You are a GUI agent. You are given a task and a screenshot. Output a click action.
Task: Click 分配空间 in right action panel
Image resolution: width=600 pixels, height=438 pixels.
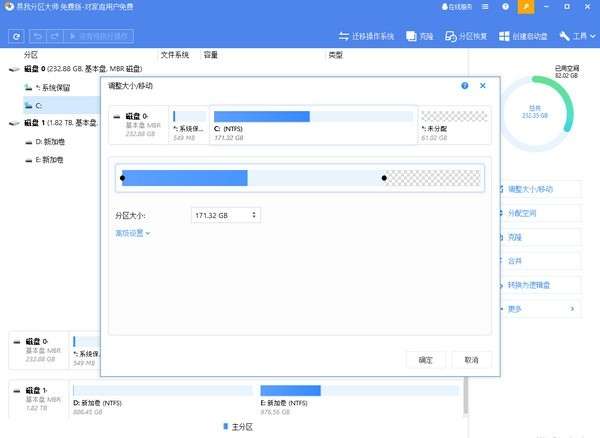[540, 213]
